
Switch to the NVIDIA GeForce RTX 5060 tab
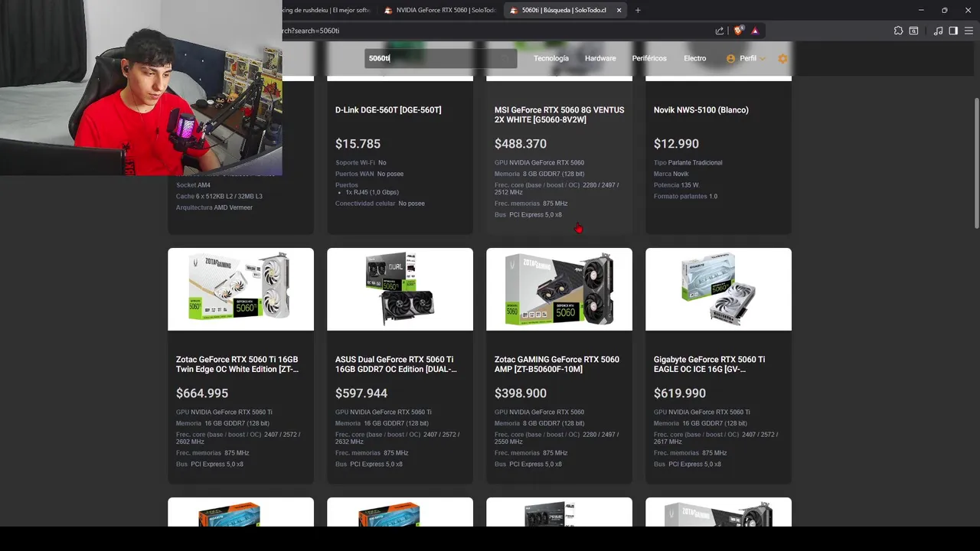click(440, 10)
